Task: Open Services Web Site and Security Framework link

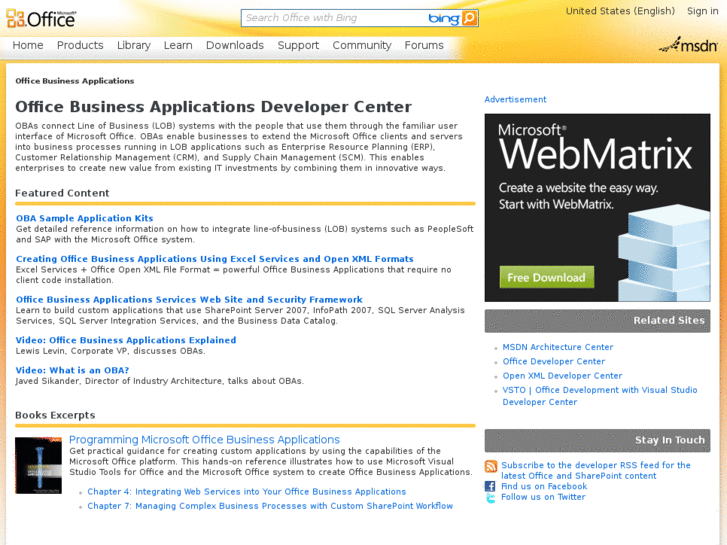Action: (x=189, y=300)
